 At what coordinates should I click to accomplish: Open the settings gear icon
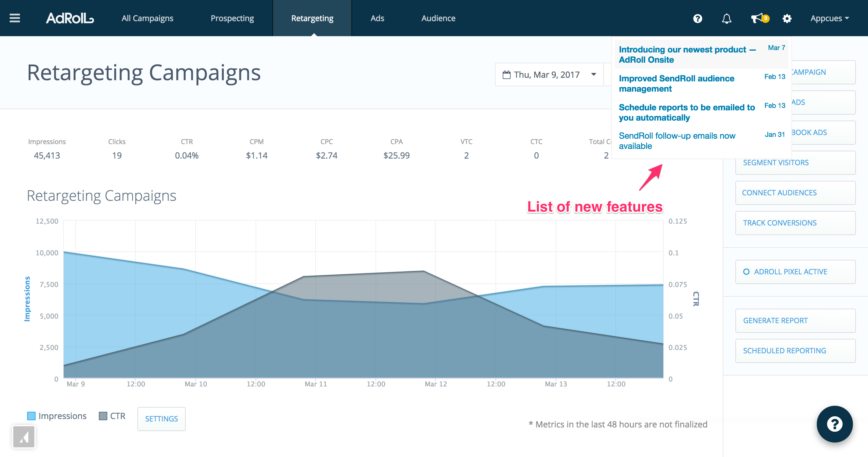pyautogui.click(x=787, y=18)
